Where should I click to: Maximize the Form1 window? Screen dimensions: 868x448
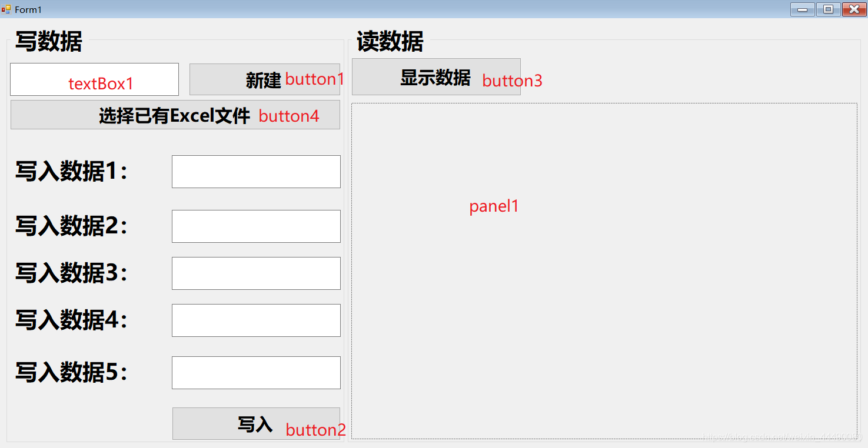(828, 9)
